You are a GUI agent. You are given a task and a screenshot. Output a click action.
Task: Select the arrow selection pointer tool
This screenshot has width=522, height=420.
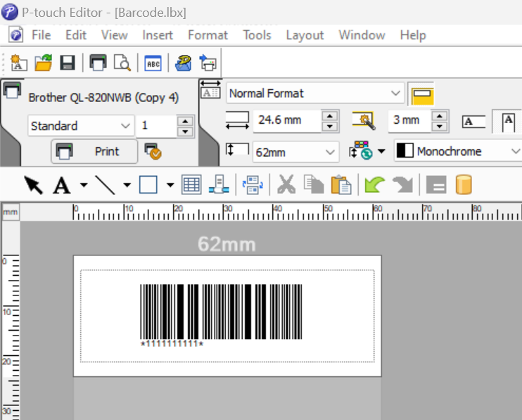pyautogui.click(x=34, y=185)
